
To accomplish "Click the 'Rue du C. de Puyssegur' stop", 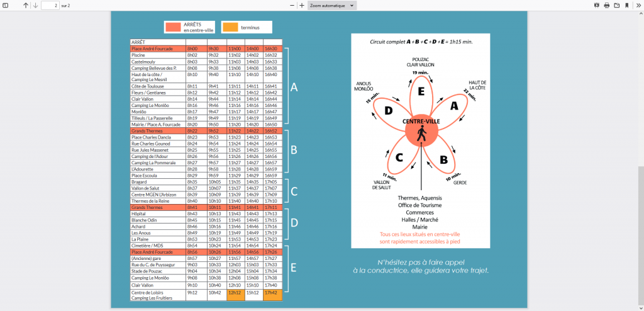I will click(153, 265).
